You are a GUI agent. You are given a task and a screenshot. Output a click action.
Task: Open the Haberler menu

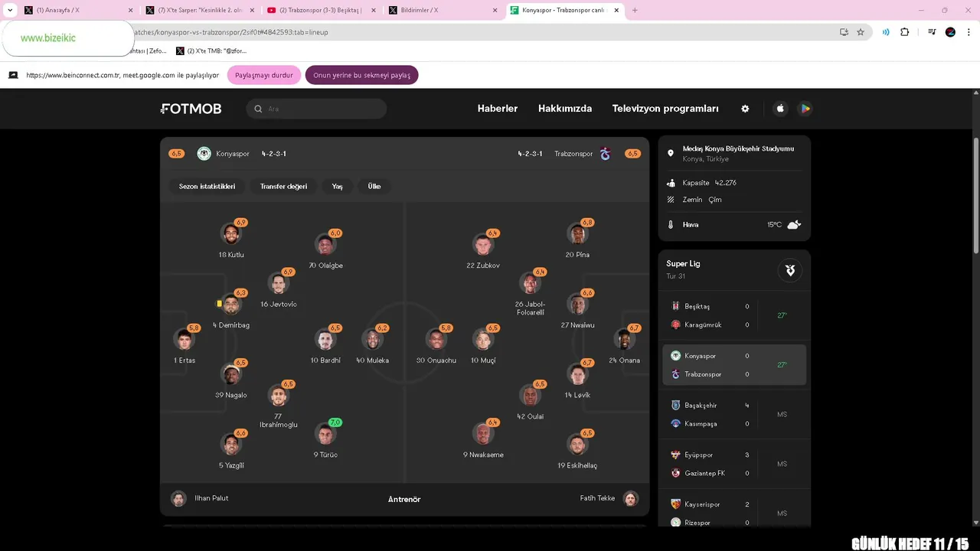pyautogui.click(x=498, y=109)
